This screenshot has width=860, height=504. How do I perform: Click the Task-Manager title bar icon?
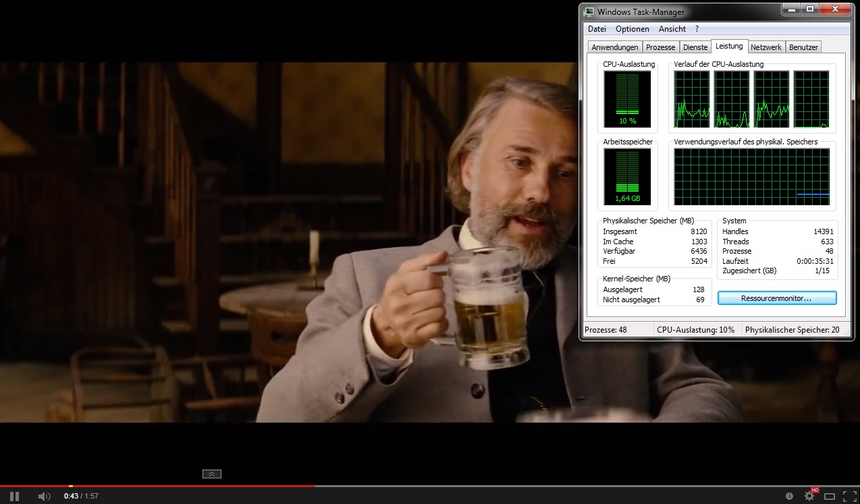(x=589, y=11)
